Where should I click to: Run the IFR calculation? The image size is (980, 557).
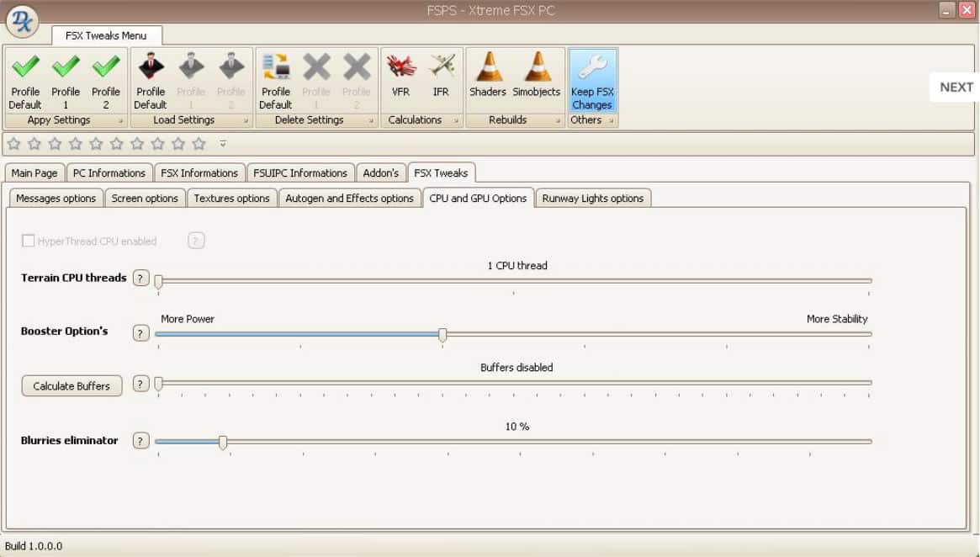441,78
